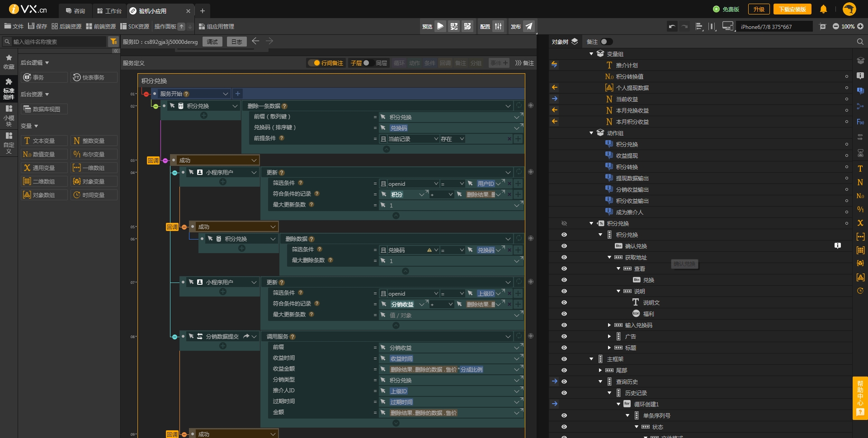This screenshot has height=438, width=868.
Task: Open a new tab with plus
Action: (203, 11)
